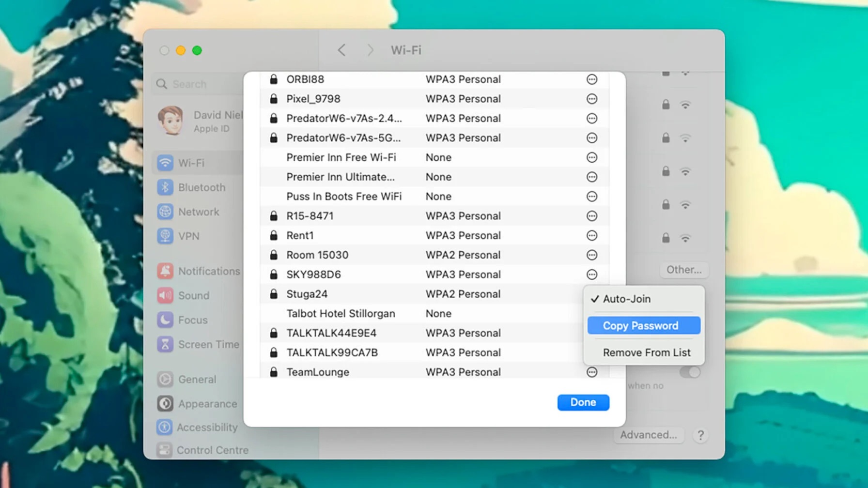Open more options for ORBI88 network
The height and width of the screenshot is (488, 868).
coord(591,79)
